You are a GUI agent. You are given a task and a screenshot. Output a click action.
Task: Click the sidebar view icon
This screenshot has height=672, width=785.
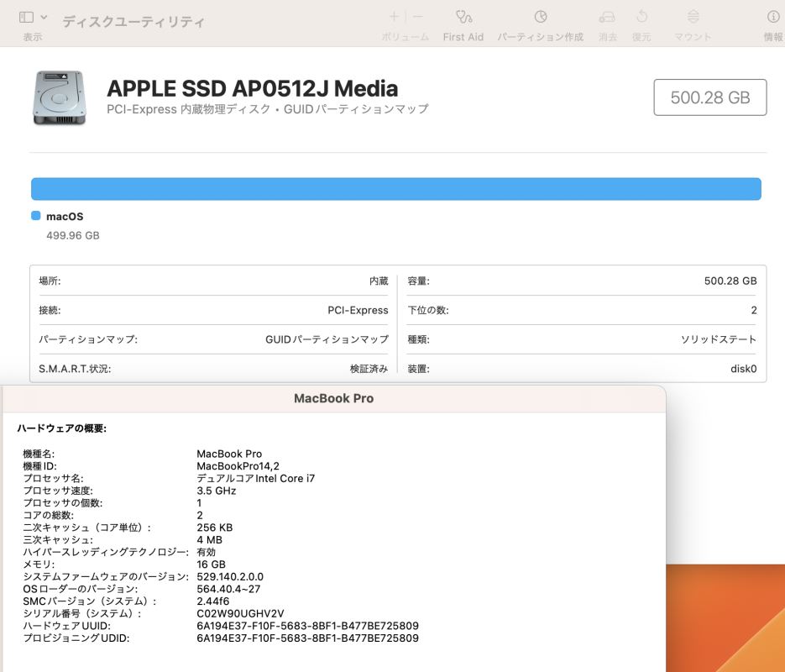(26, 17)
